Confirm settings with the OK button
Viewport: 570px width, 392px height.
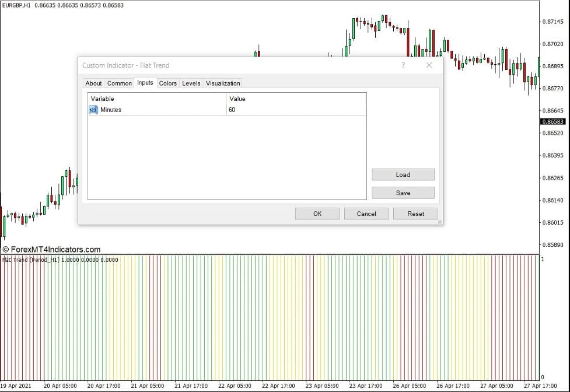(x=317, y=213)
